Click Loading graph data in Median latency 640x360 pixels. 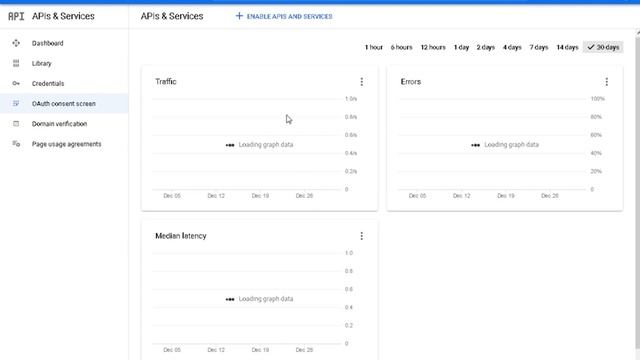[x=266, y=299]
